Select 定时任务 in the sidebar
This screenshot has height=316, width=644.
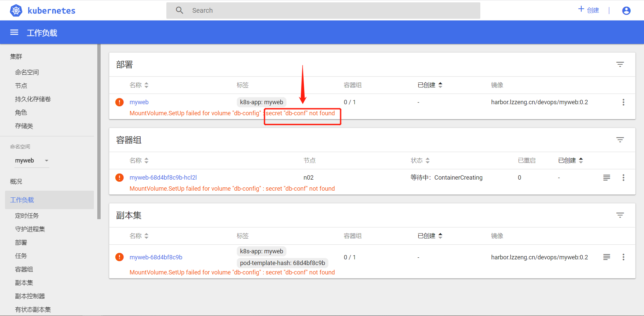coord(27,215)
